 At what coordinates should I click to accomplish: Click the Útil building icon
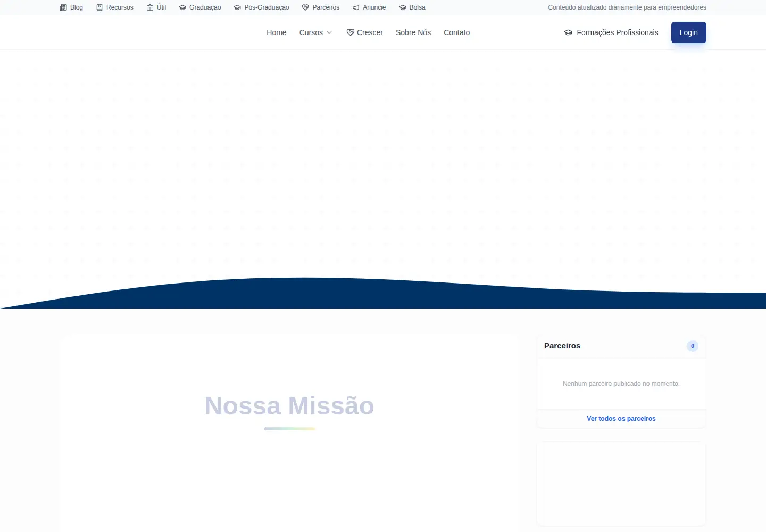click(x=150, y=7)
